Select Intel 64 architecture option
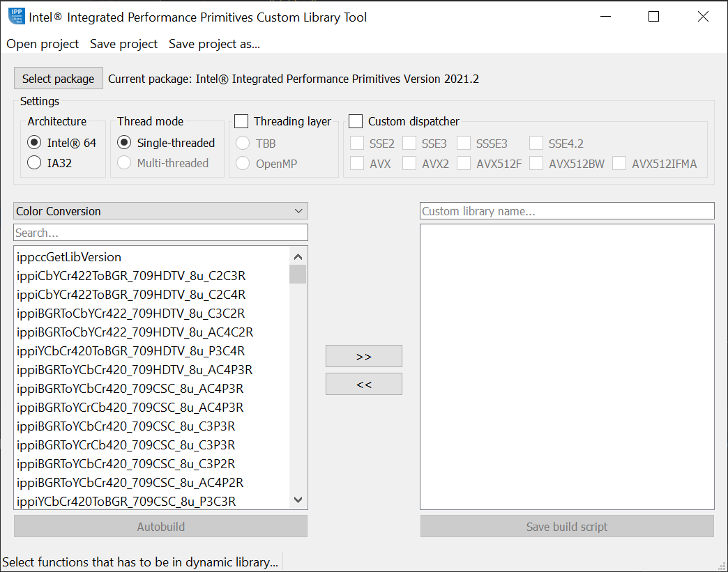The height and width of the screenshot is (572, 728). click(34, 143)
